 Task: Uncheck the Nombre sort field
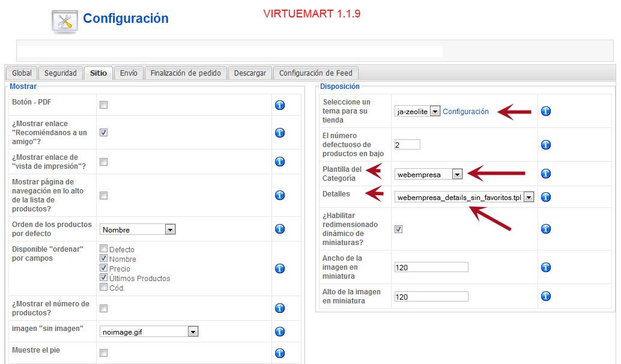point(103,258)
